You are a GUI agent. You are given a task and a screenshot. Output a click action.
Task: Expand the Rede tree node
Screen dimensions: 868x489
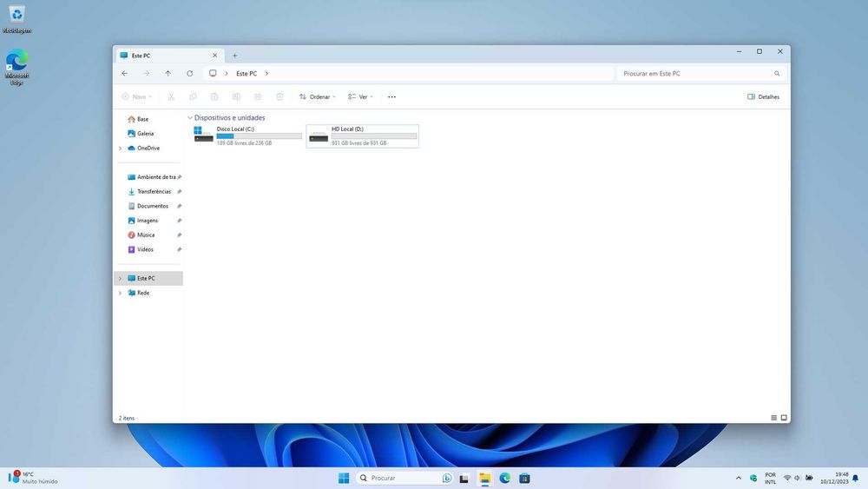pos(120,293)
